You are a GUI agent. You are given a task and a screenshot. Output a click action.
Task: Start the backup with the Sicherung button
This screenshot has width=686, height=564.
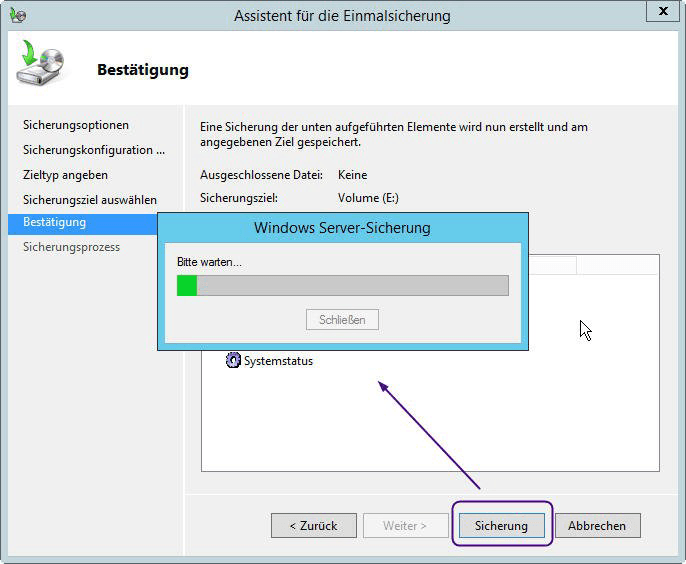(x=501, y=525)
